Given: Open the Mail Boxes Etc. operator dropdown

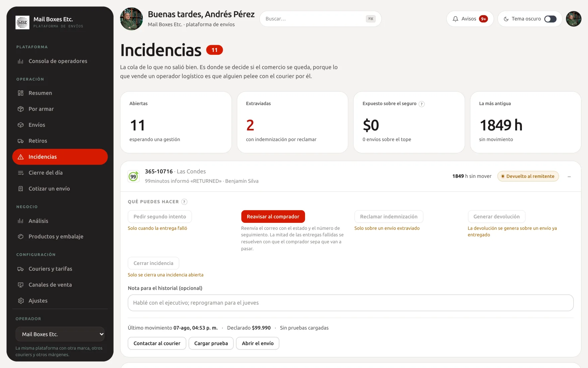Looking at the screenshot, I should coord(60,334).
